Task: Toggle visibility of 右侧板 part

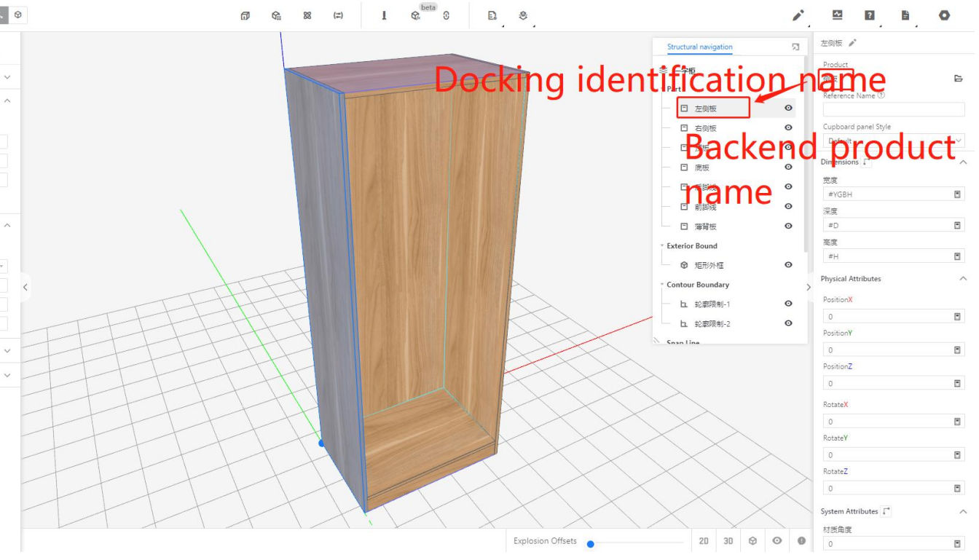Action: click(788, 128)
